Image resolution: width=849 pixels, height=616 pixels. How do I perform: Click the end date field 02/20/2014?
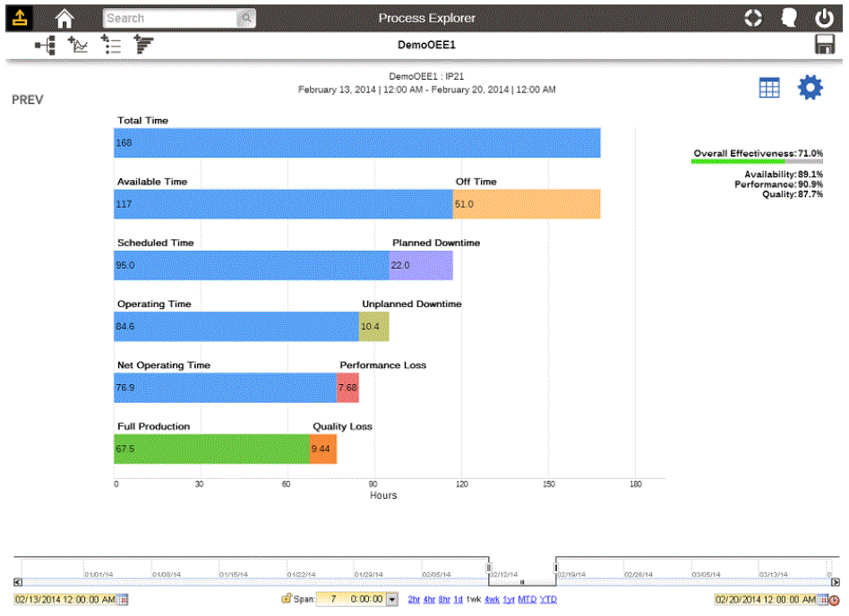765,599
